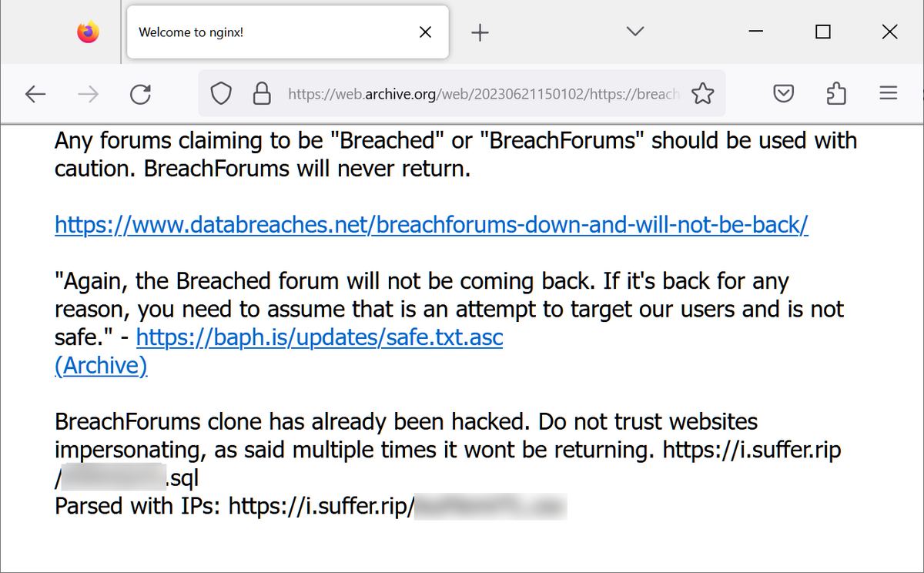Bookmark this page using the star
Screen dimensions: 924x573
click(703, 92)
